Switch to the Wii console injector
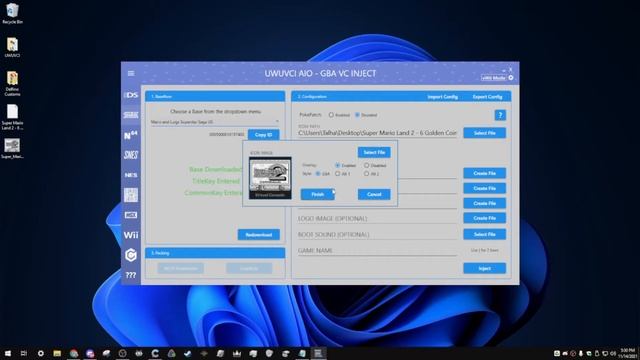640x360 pixels. [x=131, y=235]
